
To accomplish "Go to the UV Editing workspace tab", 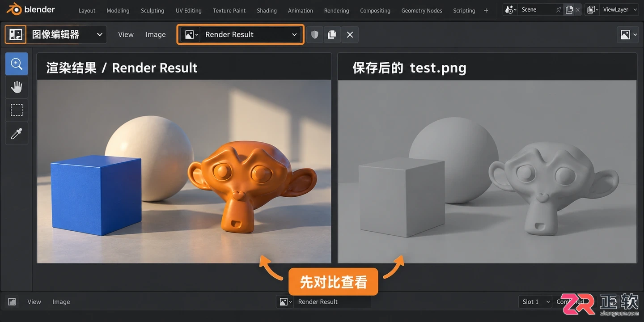I will click(189, 10).
